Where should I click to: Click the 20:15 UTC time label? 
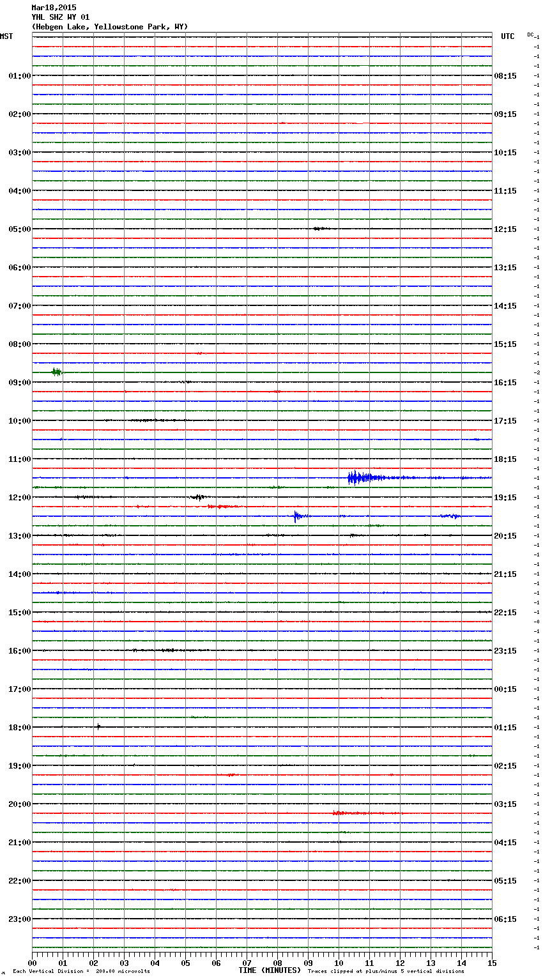click(x=505, y=536)
